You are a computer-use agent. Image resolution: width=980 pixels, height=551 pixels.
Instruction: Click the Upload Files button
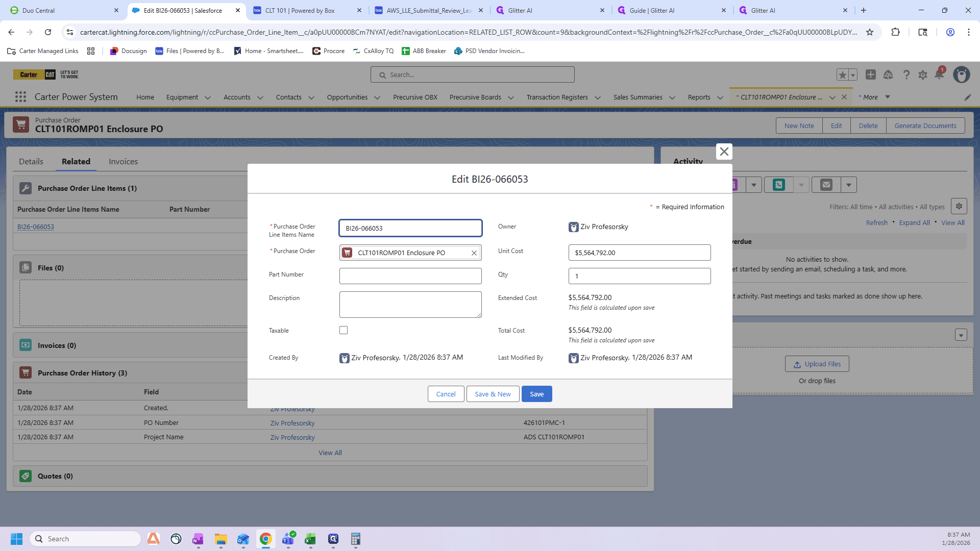tap(817, 364)
